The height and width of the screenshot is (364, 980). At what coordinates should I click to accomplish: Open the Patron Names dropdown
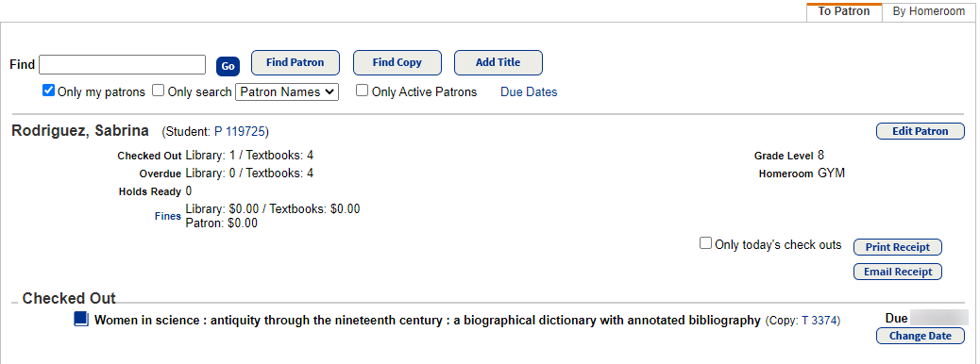coord(287,91)
